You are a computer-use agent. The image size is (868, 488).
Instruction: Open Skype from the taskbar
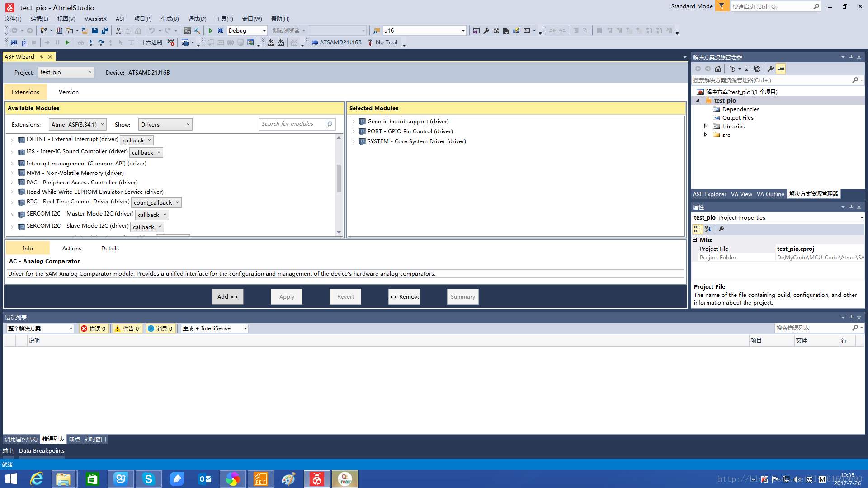coord(148,479)
